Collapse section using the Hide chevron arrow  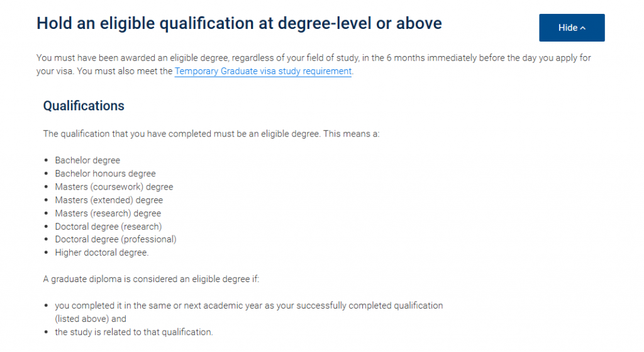pos(583,28)
